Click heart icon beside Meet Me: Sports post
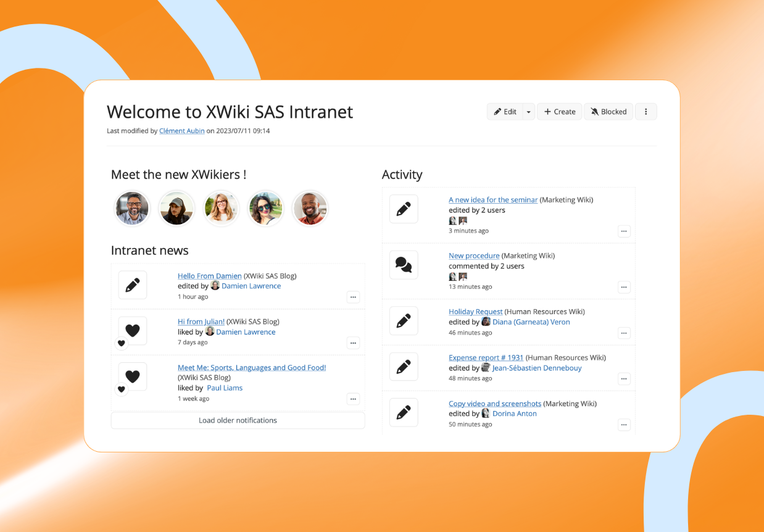The image size is (764, 532). 133,376
